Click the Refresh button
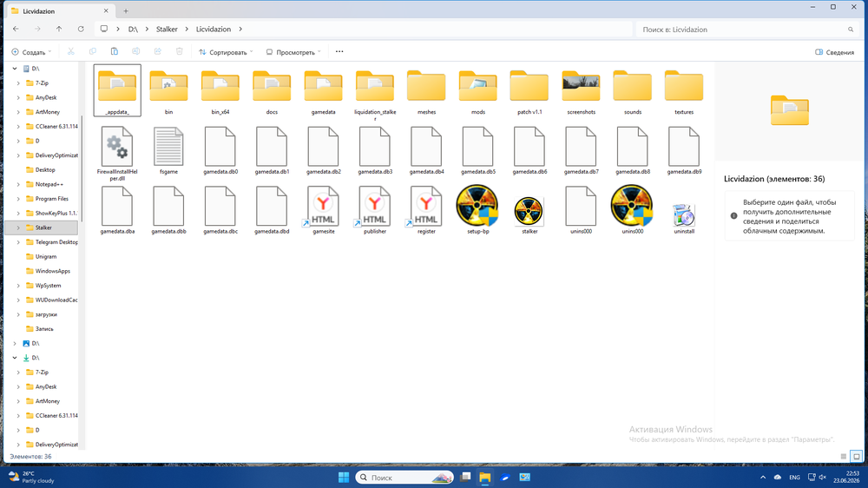868x488 pixels. click(x=81, y=30)
